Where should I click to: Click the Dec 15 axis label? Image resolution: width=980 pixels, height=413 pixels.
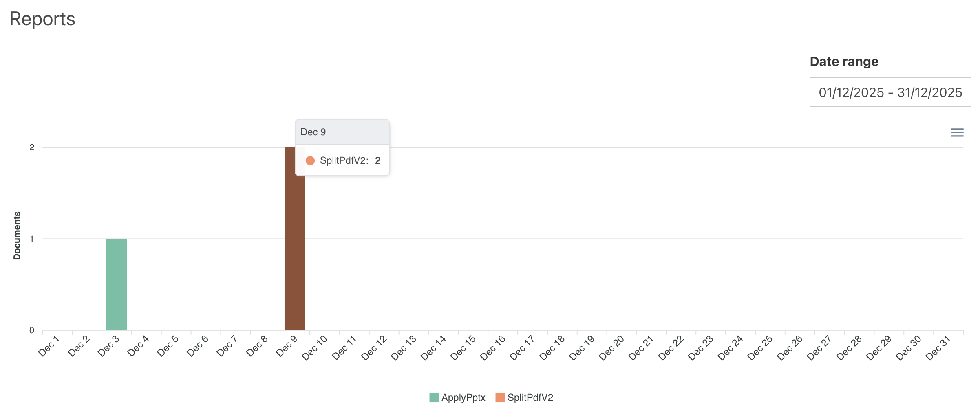point(463,348)
